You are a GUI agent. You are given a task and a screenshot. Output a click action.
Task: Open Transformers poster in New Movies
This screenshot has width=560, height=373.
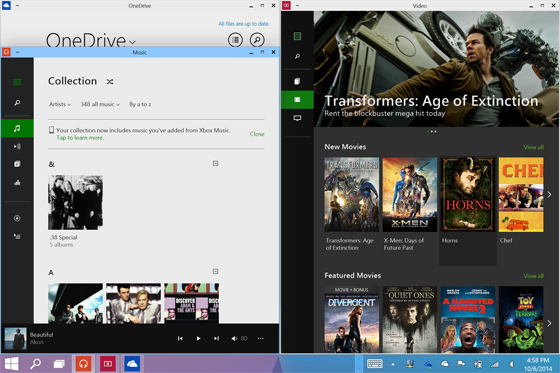(x=352, y=195)
